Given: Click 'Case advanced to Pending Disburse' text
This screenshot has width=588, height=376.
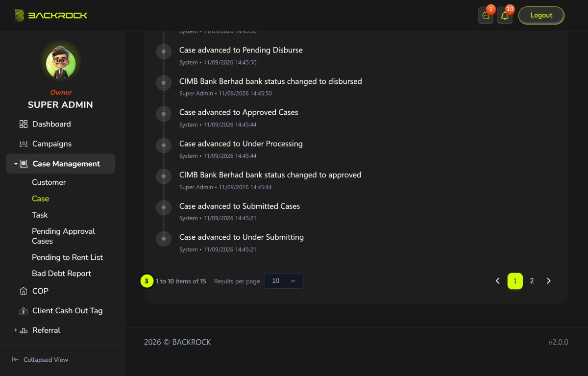Looking at the screenshot, I should click(241, 50).
